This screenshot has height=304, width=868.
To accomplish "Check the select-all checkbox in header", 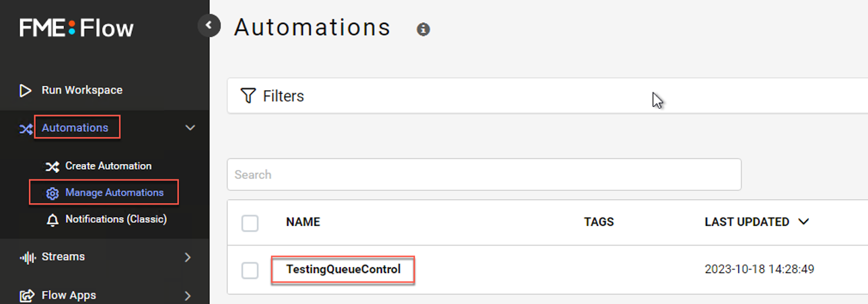I will pyautogui.click(x=250, y=223).
